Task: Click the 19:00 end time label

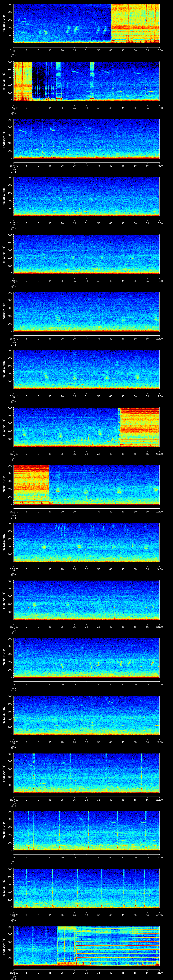Action: (x=159, y=281)
